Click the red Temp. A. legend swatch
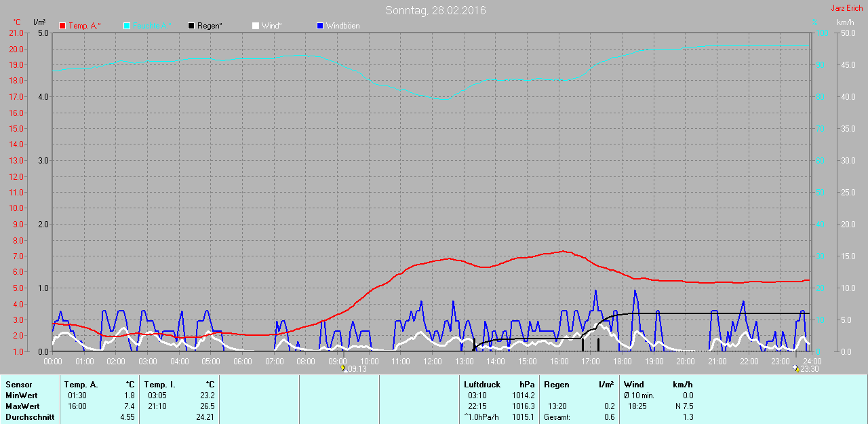Image resolution: width=868 pixels, height=424 pixels. pos(62,26)
